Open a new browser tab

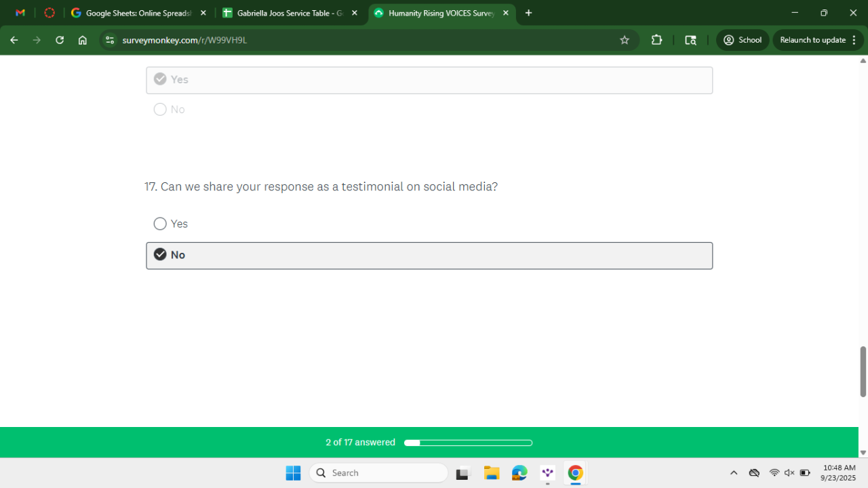pyautogui.click(x=529, y=13)
